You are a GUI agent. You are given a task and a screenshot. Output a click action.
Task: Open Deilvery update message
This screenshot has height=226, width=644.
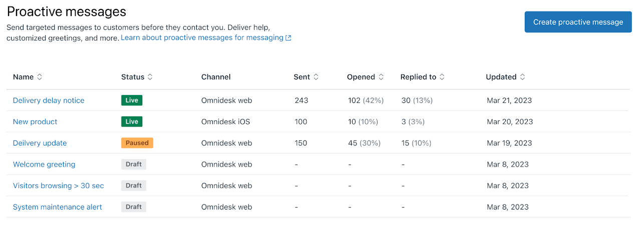(x=40, y=143)
